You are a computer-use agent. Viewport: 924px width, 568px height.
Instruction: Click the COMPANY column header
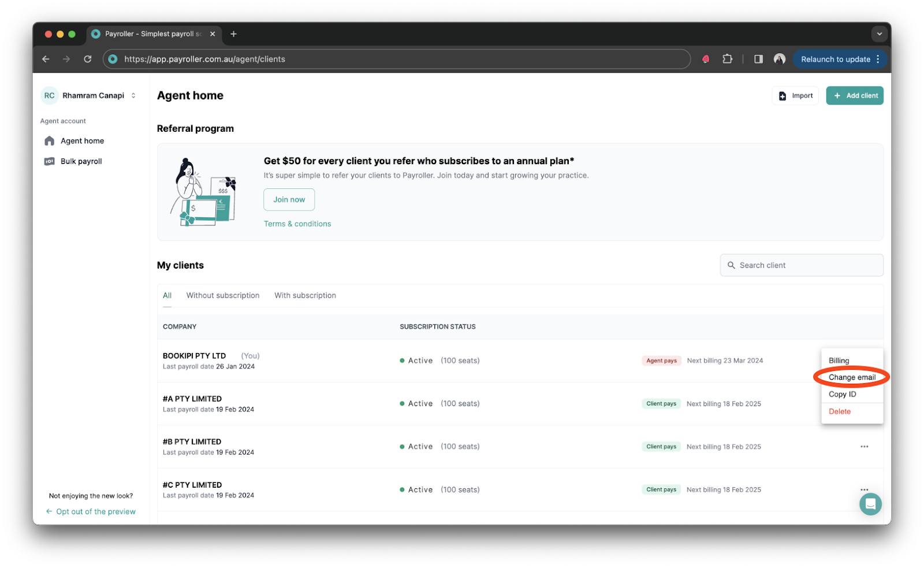coord(180,326)
